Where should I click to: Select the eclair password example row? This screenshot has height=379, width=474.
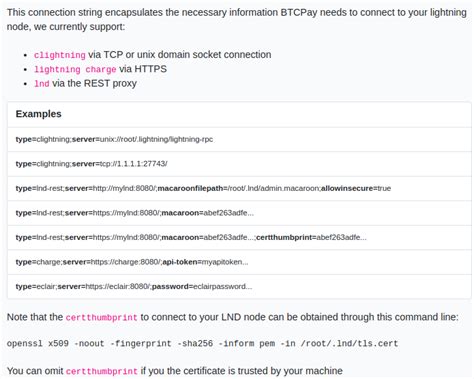point(239,286)
